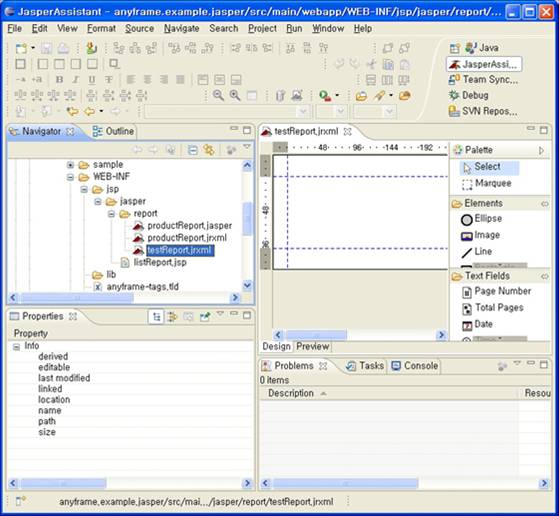Click Link with Editor in Navigator
The height and width of the screenshot is (516, 559).
[x=209, y=150]
